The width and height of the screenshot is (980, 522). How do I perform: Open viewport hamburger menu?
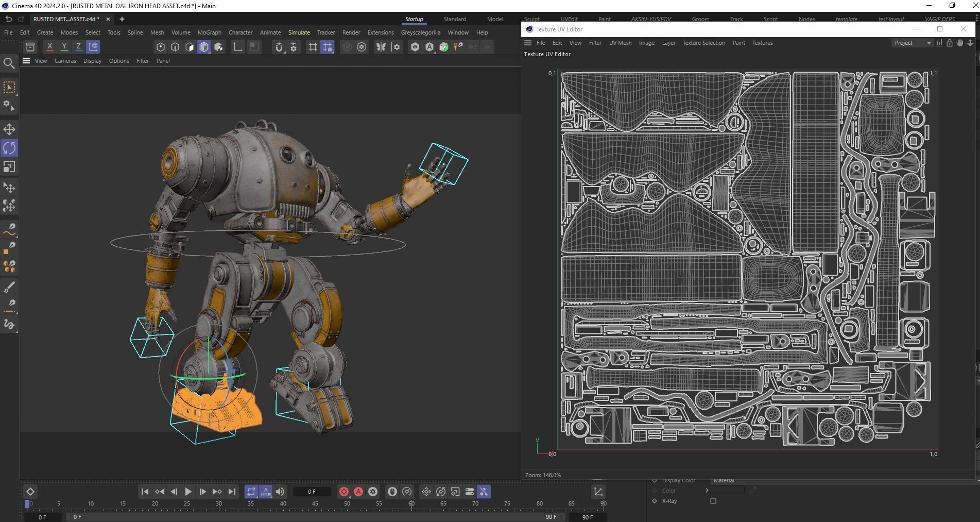point(26,61)
